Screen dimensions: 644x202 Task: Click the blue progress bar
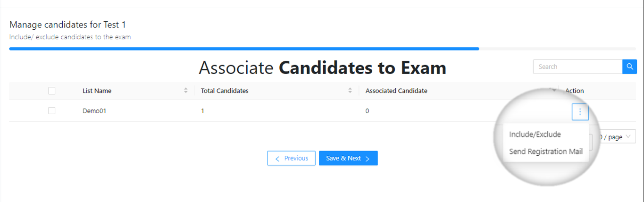pos(244,48)
